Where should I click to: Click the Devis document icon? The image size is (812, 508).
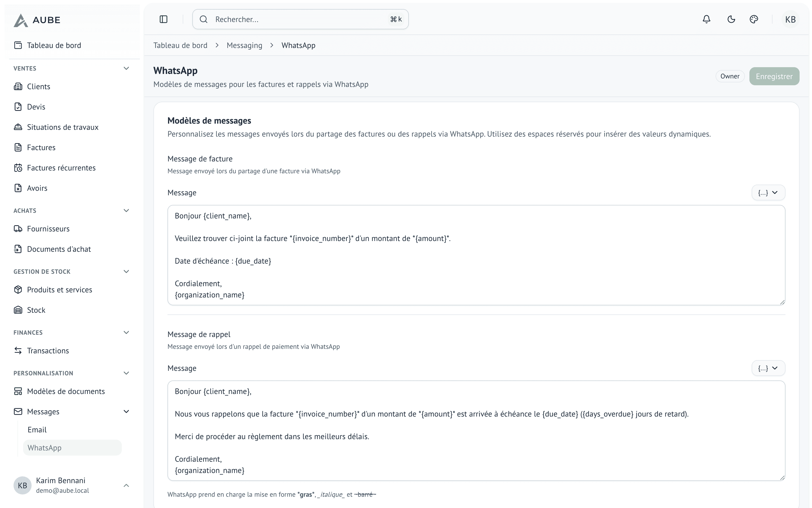coord(18,107)
